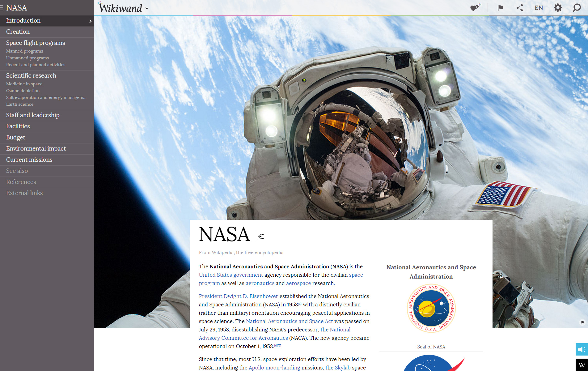Image resolution: width=588 pixels, height=371 pixels.
Task: Toggle the sidebar hamburger menu icon
Action: coord(2,8)
